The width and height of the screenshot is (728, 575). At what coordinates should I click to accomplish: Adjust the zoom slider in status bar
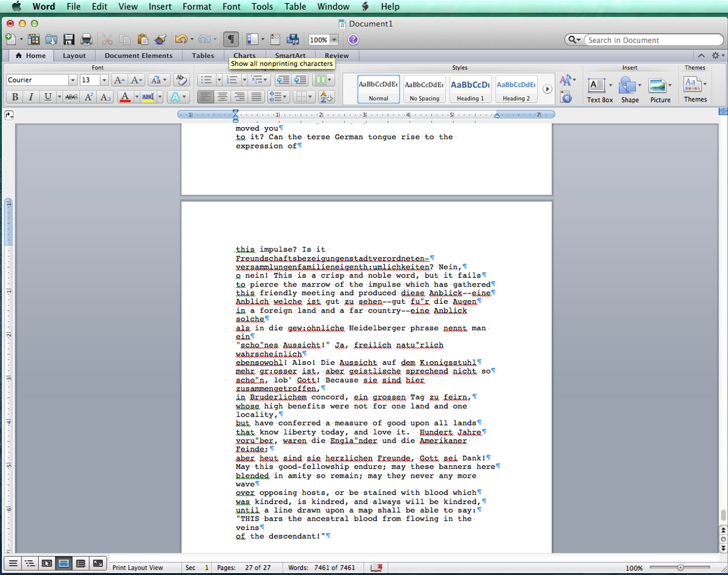pos(680,568)
